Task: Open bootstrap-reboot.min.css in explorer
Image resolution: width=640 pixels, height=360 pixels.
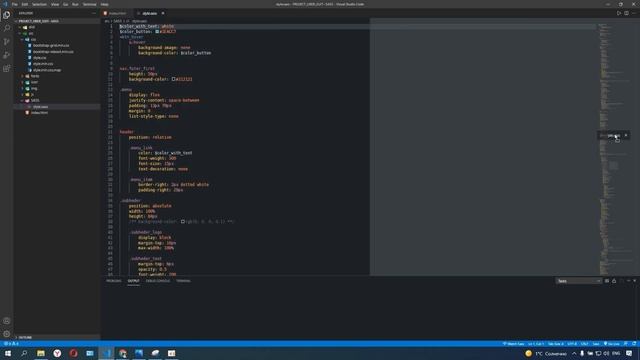Action: click(x=53, y=52)
